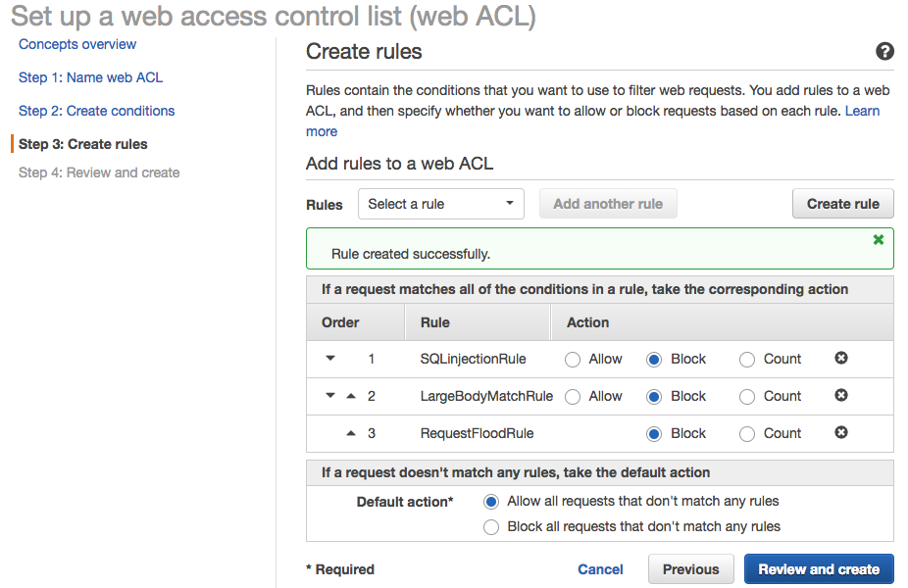
Task: Choose Block all requests as default action
Action: coord(492,527)
